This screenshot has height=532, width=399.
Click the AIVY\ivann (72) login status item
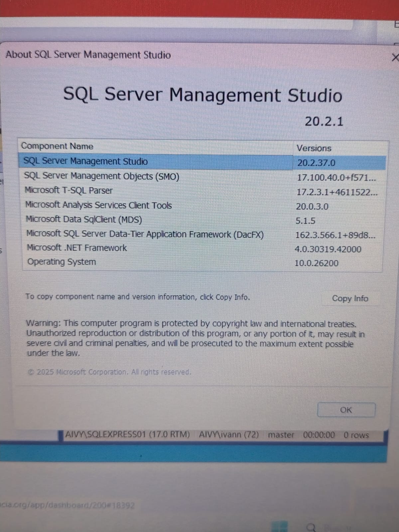coord(228,435)
